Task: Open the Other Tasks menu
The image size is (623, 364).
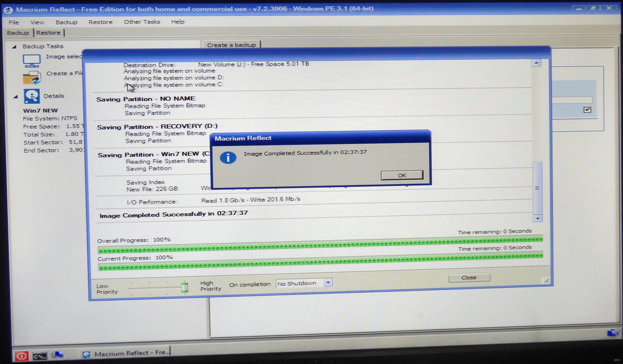Action: (x=142, y=22)
